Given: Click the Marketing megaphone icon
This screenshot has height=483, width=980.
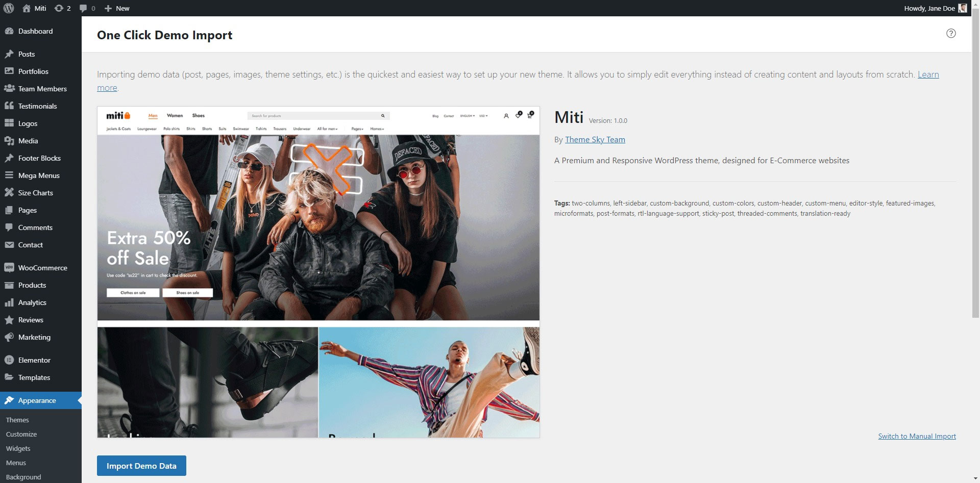Looking at the screenshot, I should (9, 337).
